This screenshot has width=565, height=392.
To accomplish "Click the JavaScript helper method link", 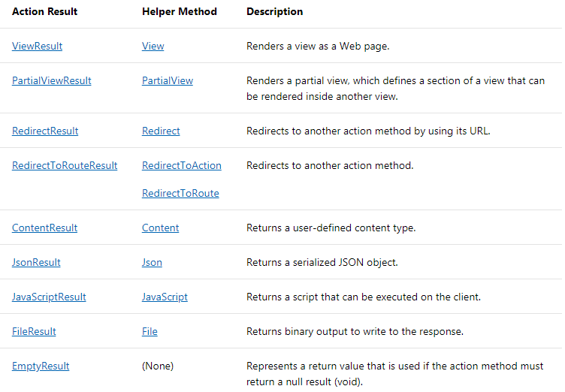I will click(x=165, y=297).
